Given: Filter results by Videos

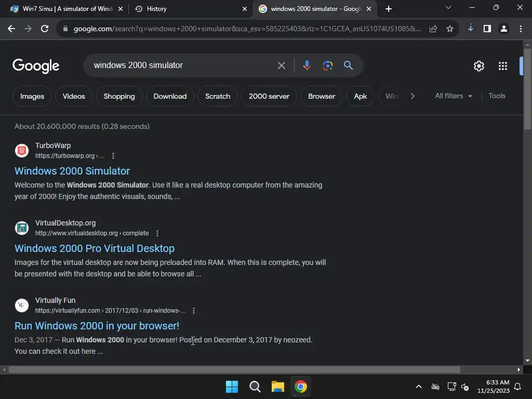Looking at the screenshot, I should (74, 96).
